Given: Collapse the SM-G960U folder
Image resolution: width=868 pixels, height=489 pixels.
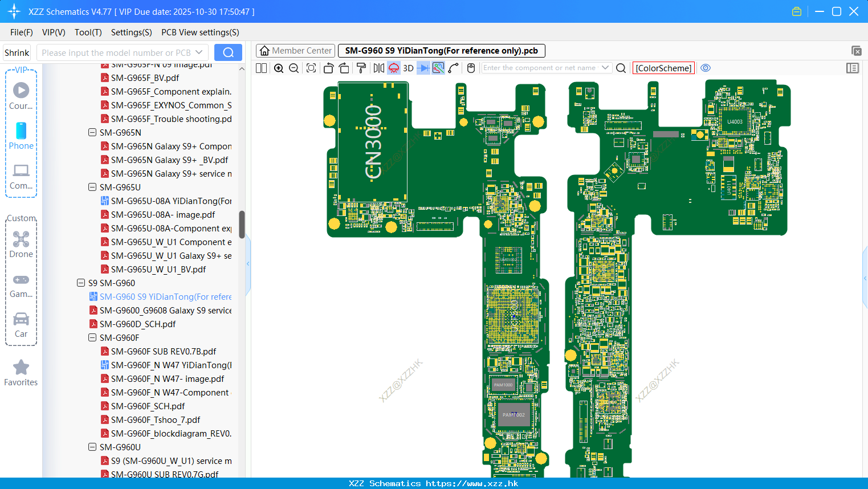Looking at the screenshot, I should coord(92,447).
